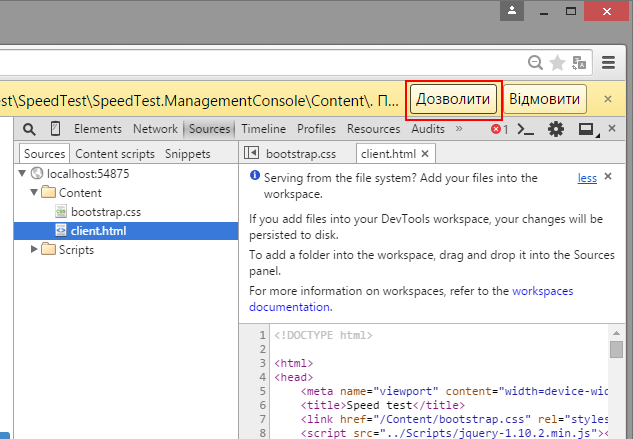The height and width of the screenshot is (439, 633).
Task: Select the Sources navigator subtab
Action: (x=44, y=153)
